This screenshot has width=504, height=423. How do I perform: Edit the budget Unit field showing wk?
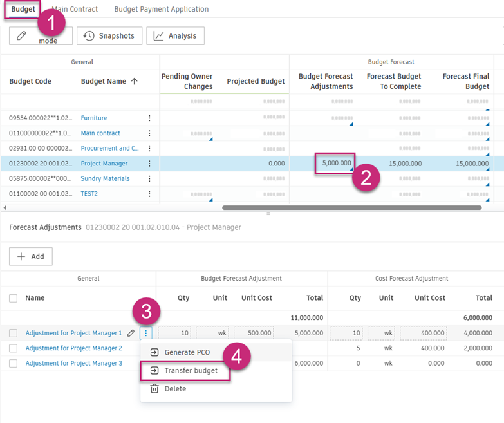tap(212, 333)
